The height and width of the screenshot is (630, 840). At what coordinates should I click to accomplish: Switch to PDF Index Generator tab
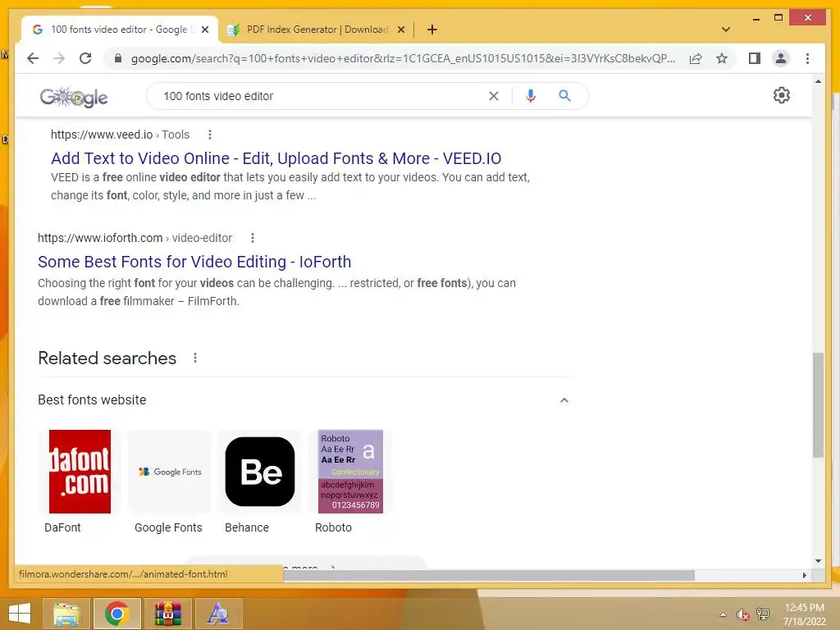(316, 30)
